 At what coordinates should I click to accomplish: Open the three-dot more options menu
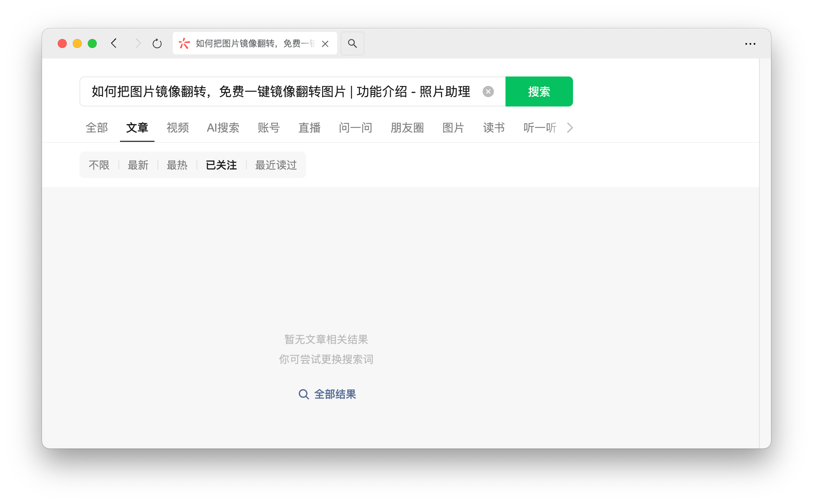[750, 44]
